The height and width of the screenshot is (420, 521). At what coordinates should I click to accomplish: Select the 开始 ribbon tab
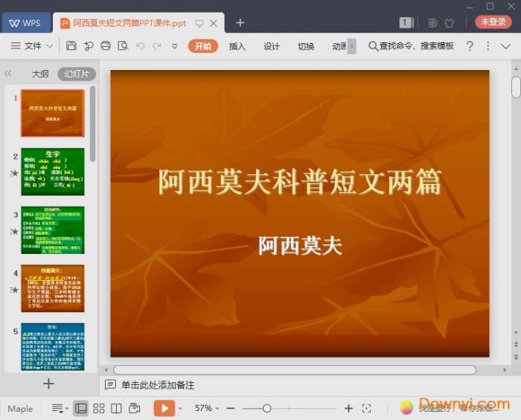point(203,46)
